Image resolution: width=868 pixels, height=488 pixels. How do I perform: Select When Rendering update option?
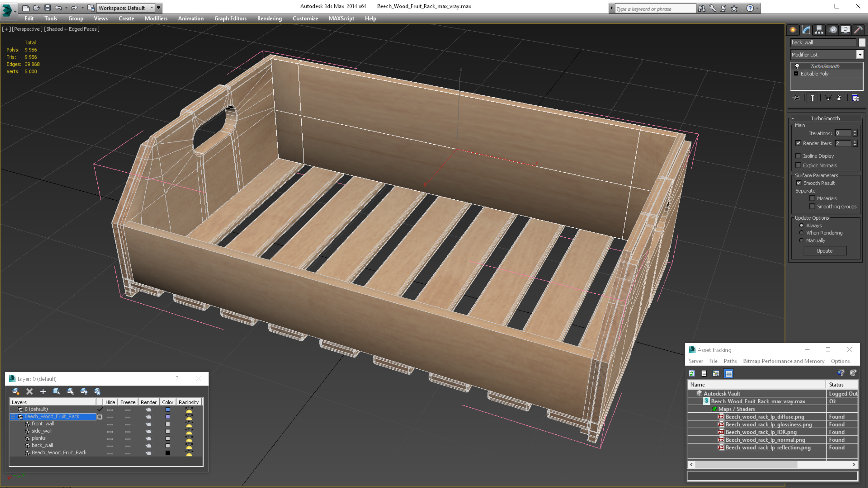(801, 233)
